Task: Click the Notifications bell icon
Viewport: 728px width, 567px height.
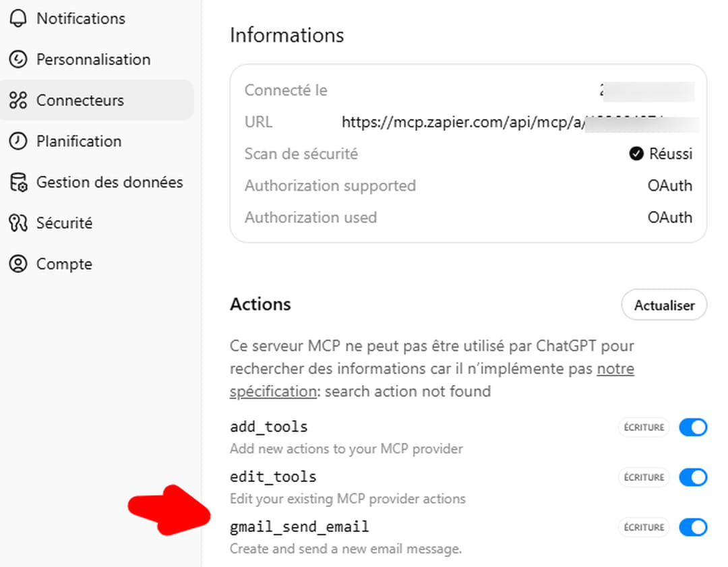Action: [18, 18]
